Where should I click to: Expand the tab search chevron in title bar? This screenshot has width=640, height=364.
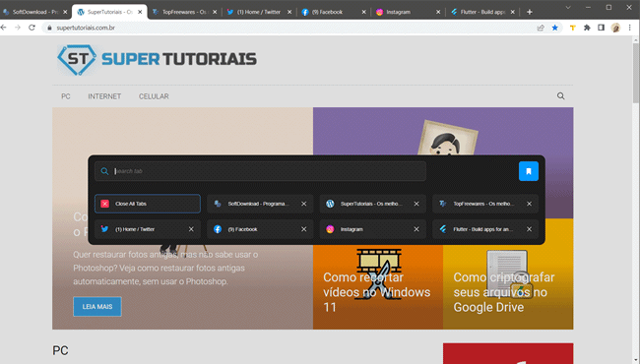[568, 7]
